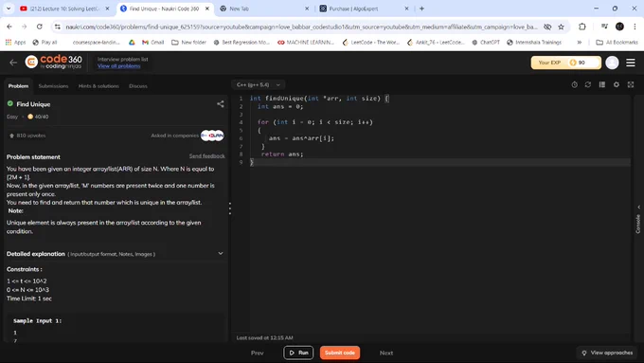Open the New folder bookmark folder
The image size is (644, 363).
(188, 43)
